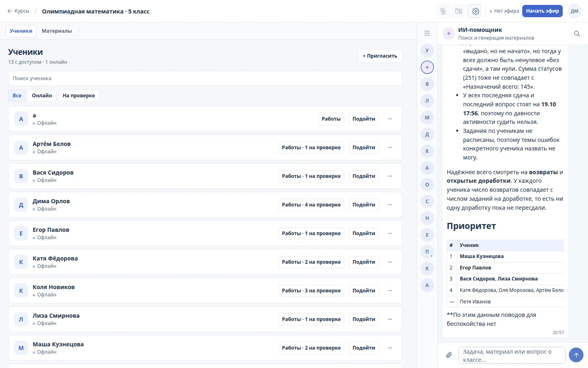The width and height of the screenshot is (588, 368).
Task: Open Работы for Дима Орлов
Action: coord(311,205)
